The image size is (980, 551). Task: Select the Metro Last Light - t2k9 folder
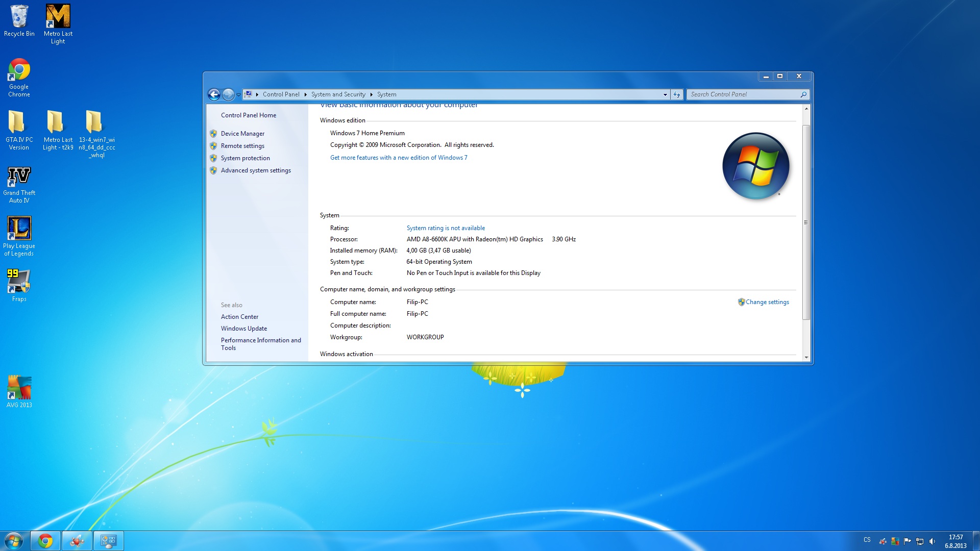(x=58, y=130)
